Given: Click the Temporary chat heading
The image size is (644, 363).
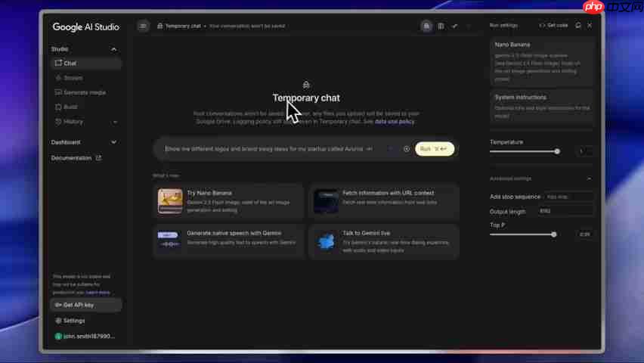Looking at the screenshot, I should 306,98.
